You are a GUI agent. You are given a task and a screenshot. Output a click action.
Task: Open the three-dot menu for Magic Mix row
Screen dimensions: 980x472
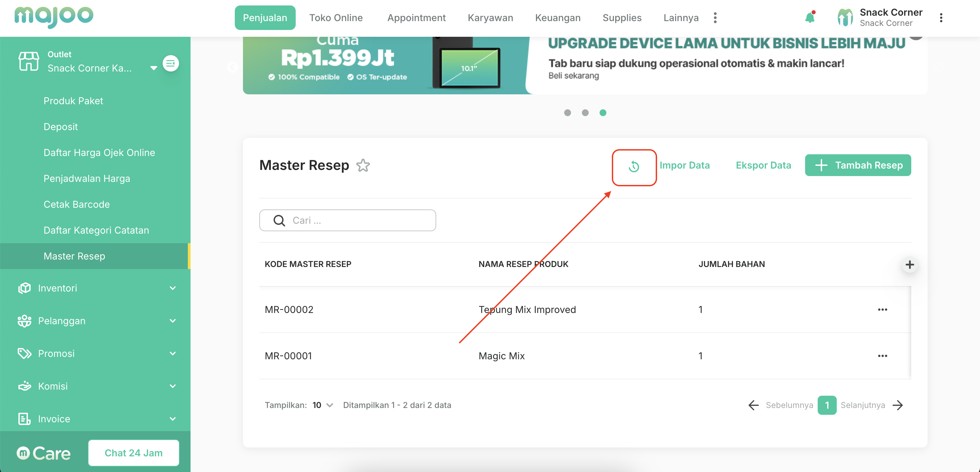(882, 356)
